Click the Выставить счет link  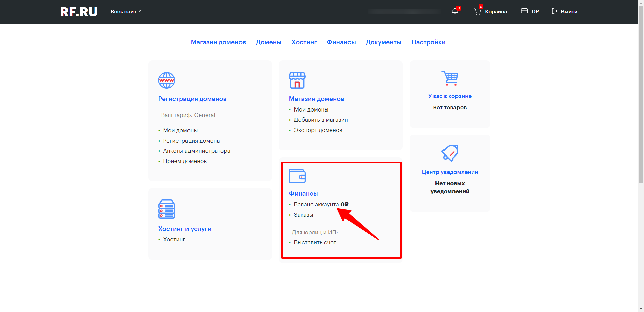pos(315,243)
